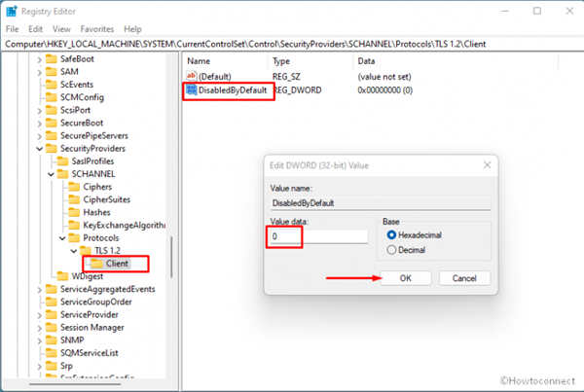584x392 pixels.
Task: Collapse the Protocols tree node
Action: (x=62, y=238)
